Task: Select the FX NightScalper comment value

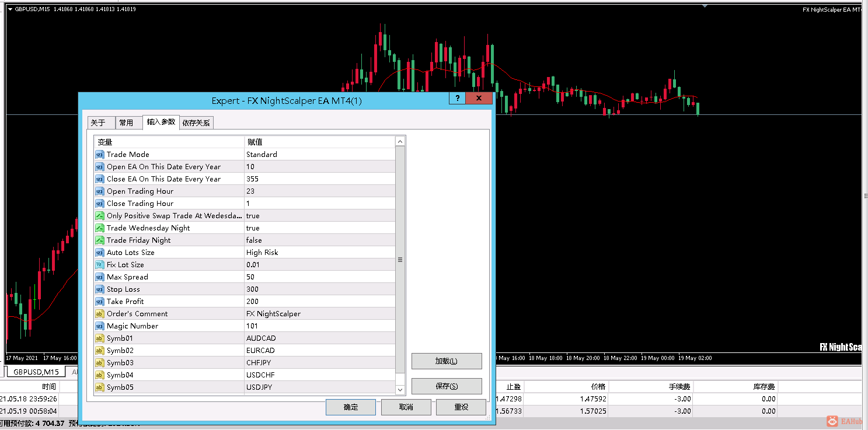Action: [320, 314]
